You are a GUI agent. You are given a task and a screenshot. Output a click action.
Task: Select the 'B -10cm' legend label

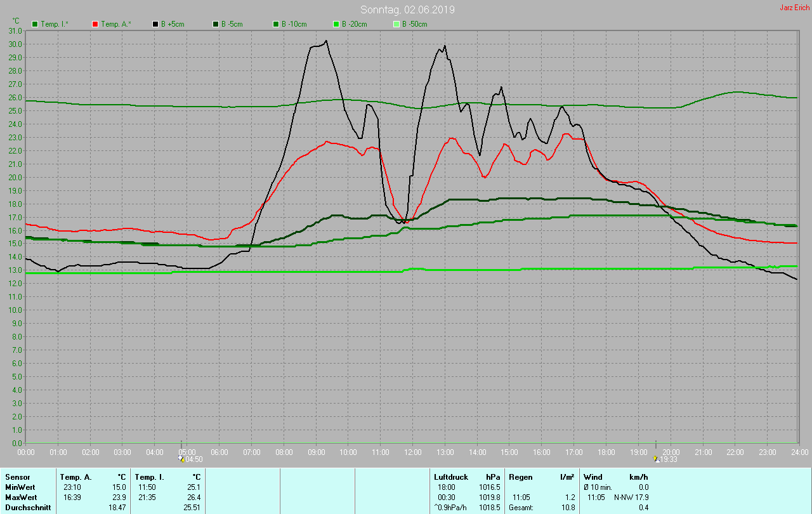(294, 24)
